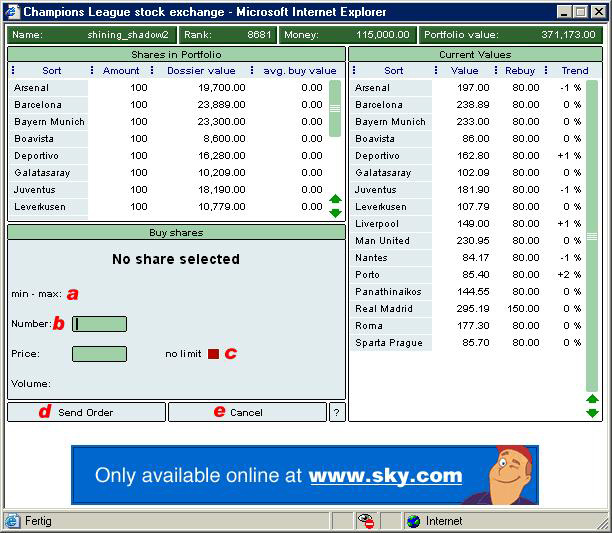Click Barcelona dossier value 23,889.00

pos(221,105)
